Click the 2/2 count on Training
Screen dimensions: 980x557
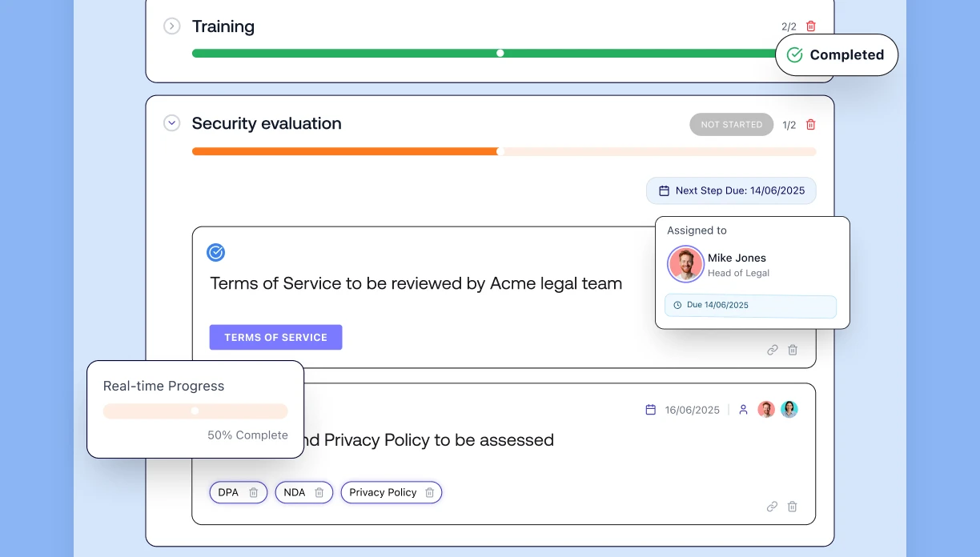789,27
